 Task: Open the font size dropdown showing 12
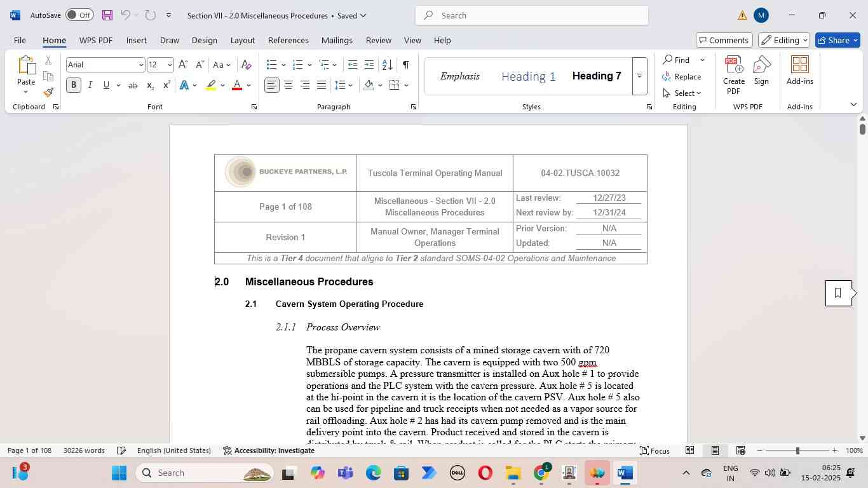coord(170,65)
